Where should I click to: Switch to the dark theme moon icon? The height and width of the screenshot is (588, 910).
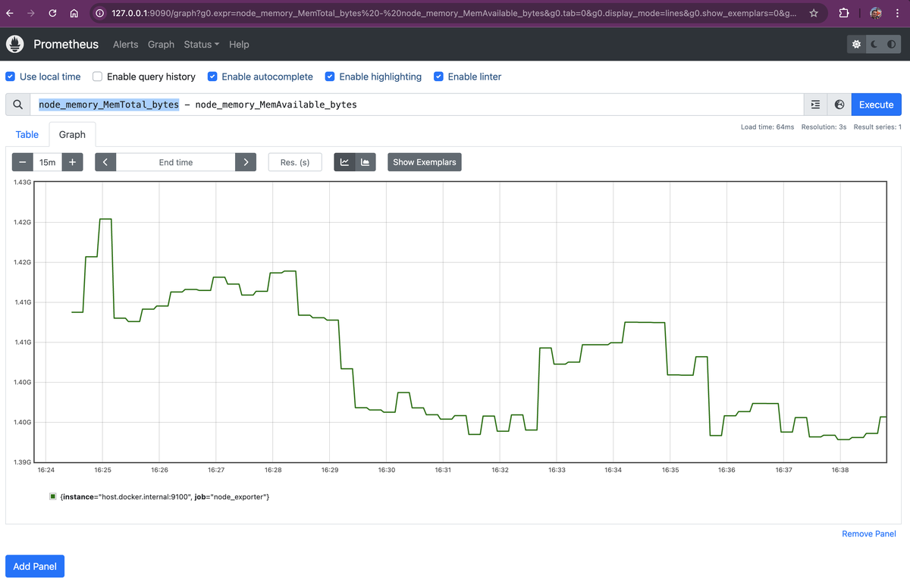(x=874, y=45)
